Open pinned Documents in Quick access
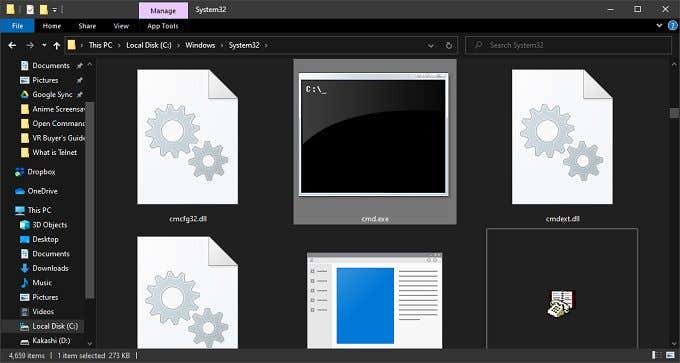Viewport: 680px width, 363px height. (51, 65)
